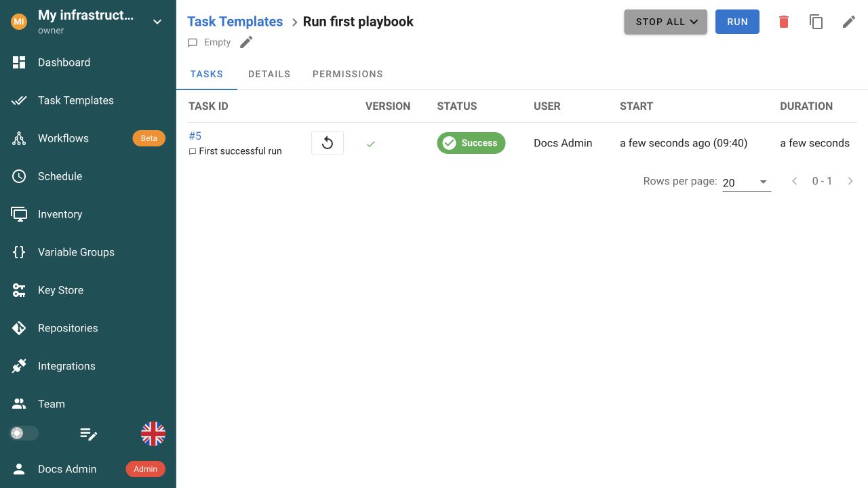Open Schedule in the sidebar
Image resolution: width=868 pixels, height=488 pixels.
(88, 176)
